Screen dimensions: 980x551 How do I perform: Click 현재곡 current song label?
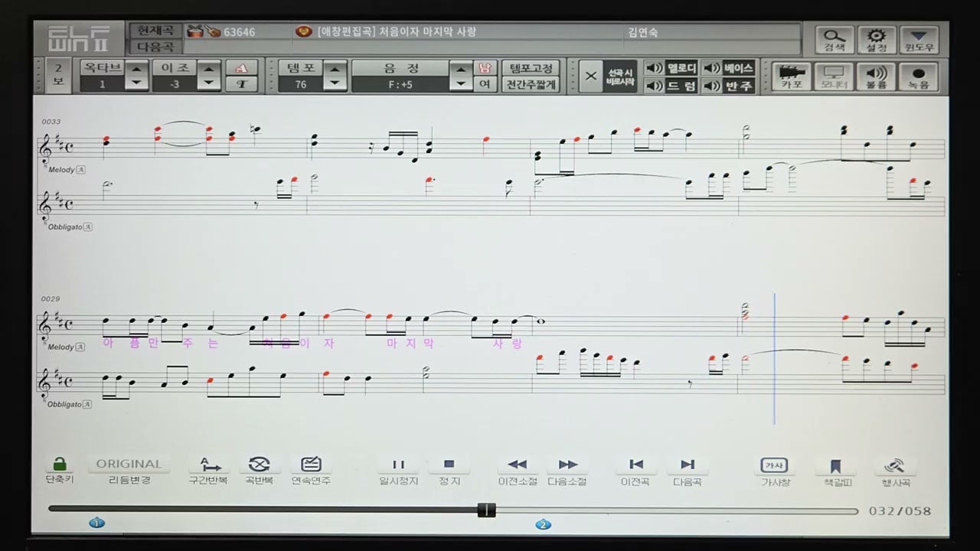[x=155, y=31]
